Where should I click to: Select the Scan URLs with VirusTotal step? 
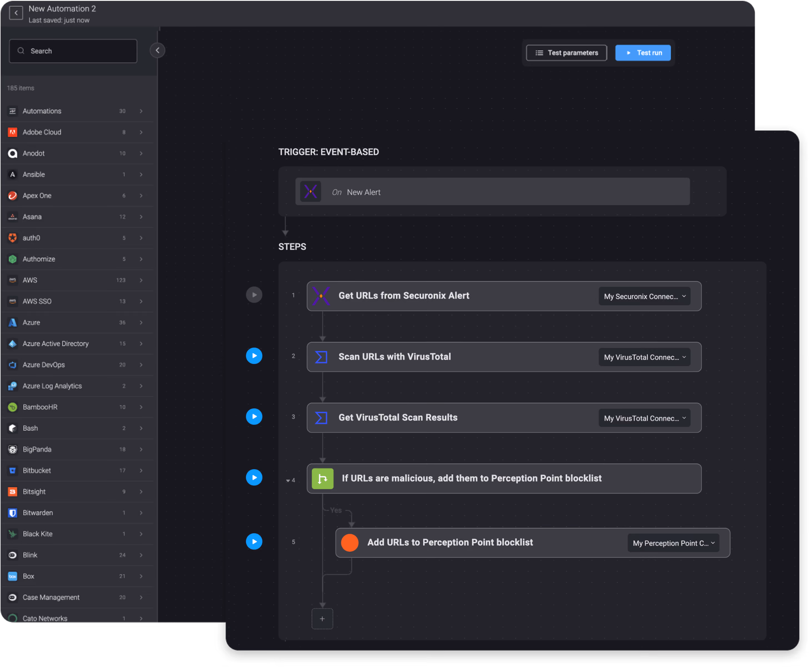pos(504,357)
